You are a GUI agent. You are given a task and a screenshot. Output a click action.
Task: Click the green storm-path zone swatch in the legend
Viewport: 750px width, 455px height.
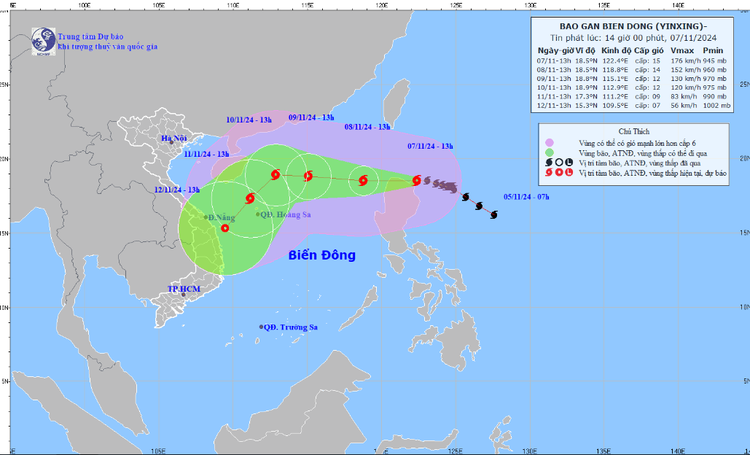tap(550, 153)
